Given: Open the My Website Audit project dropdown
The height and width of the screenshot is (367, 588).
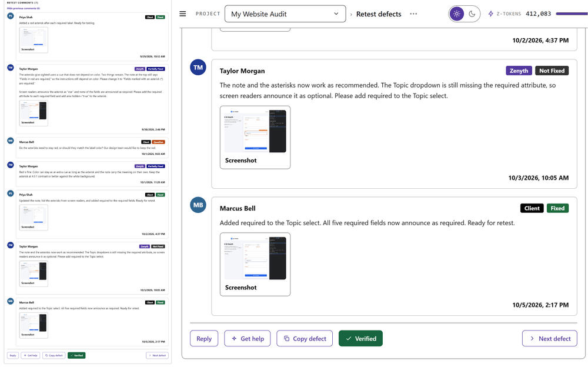Looking at the screenshot, I should 285,14.
